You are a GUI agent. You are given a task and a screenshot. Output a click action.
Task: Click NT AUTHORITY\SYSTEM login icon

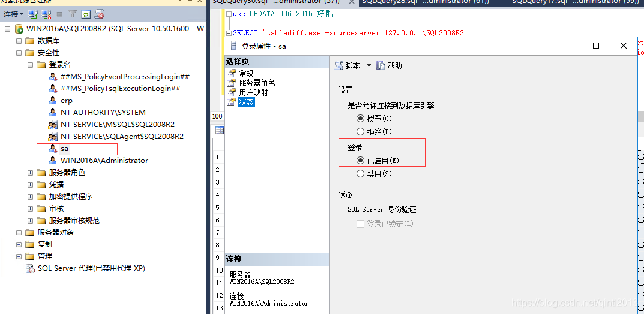tap(53, 112)
